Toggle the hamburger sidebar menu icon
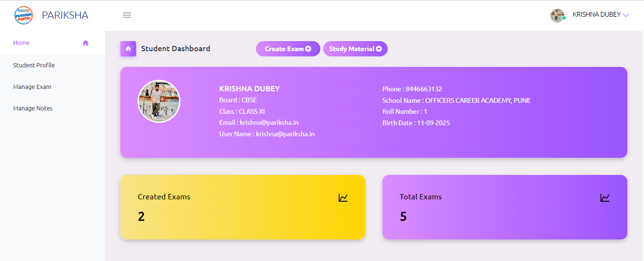Image resolution: width=644 pixels, height=261 pixels. click(x=127, y=15)
